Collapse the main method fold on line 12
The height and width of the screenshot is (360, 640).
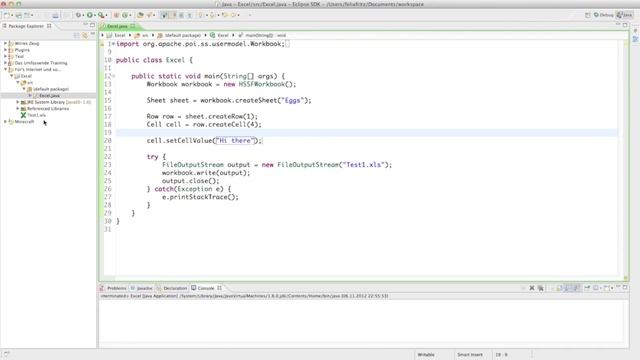click(x=114, y=76)
